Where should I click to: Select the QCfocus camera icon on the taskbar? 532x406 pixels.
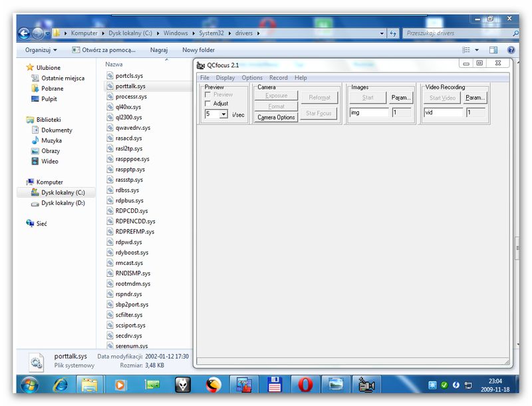pyautogui.click(x=366, y=385)
